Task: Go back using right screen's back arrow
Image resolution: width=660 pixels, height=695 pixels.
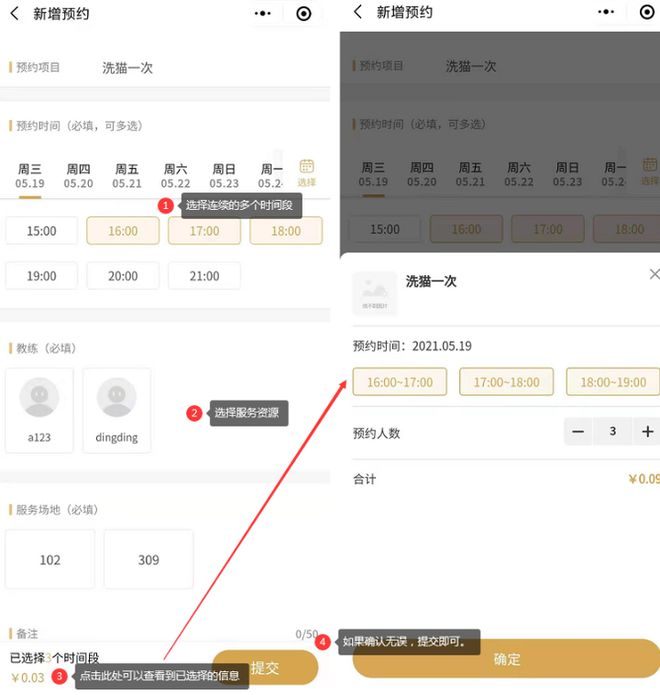Action: pyautogui.click(x=358, y=12)
